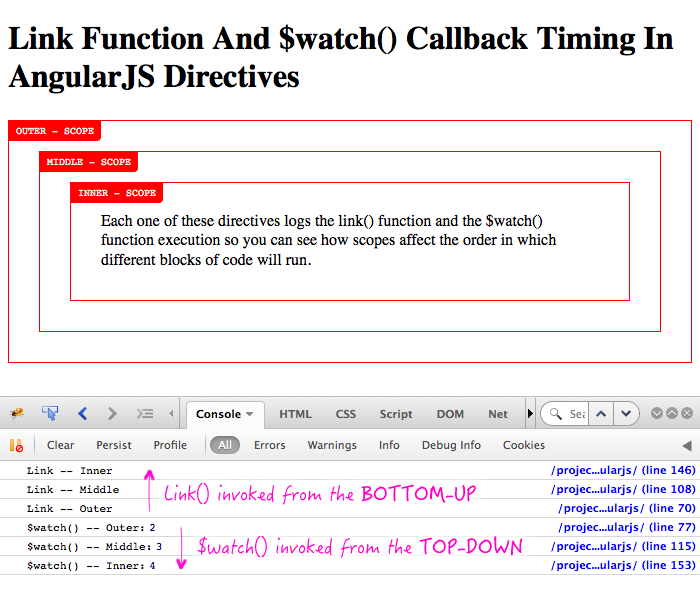This screenshot has height=596, width=700.
Task: Toggle the Errors filter
Action: point(269,445)
